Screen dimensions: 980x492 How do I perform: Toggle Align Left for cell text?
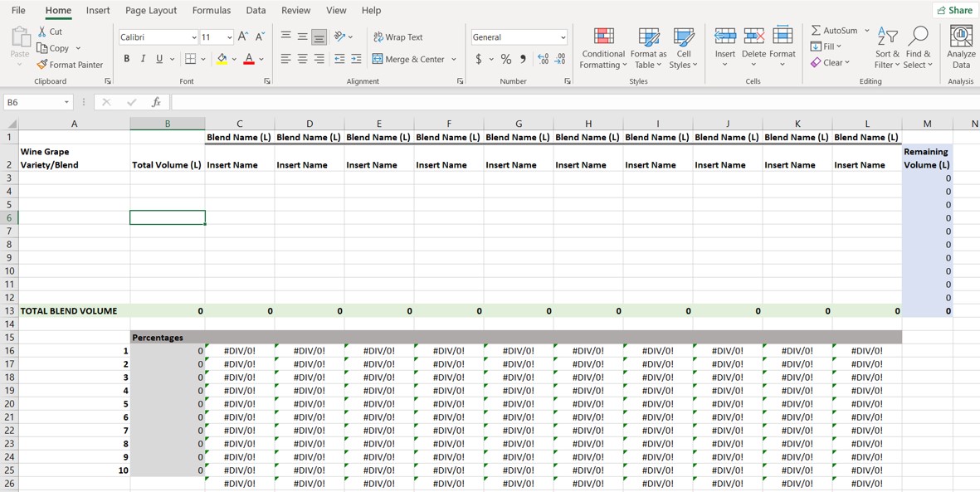coord(285,59)
